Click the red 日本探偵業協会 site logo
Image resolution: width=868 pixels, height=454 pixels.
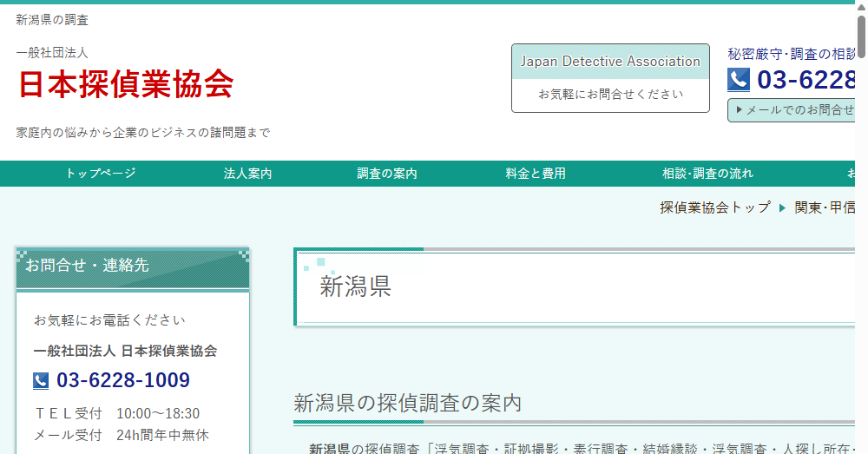click(126, 83)
